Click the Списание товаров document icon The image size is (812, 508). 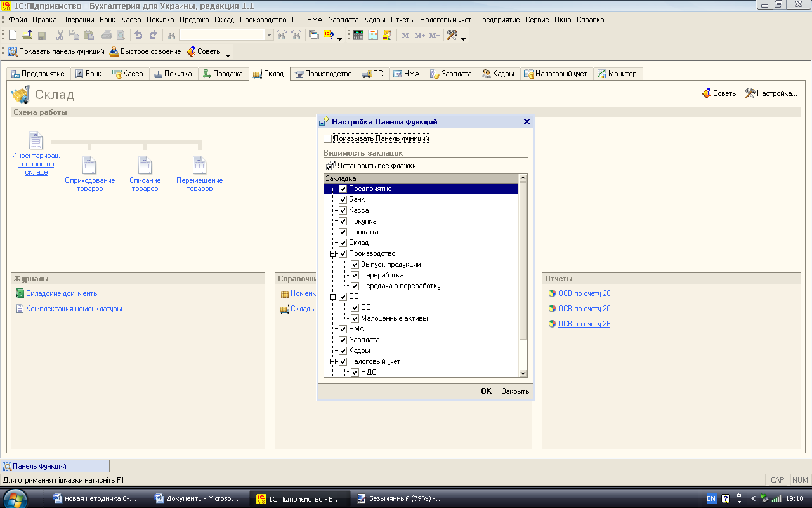point(145,166)
